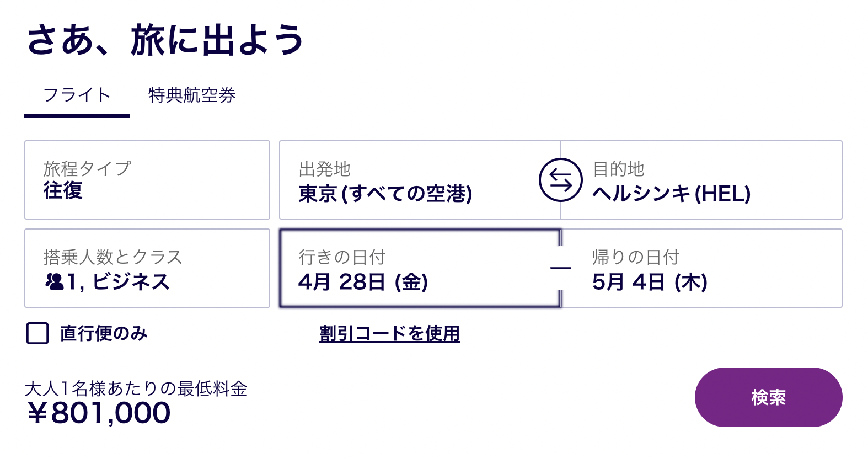
Task: Click the 大人1名様あたりの最低料金 label
Action: 136,388
